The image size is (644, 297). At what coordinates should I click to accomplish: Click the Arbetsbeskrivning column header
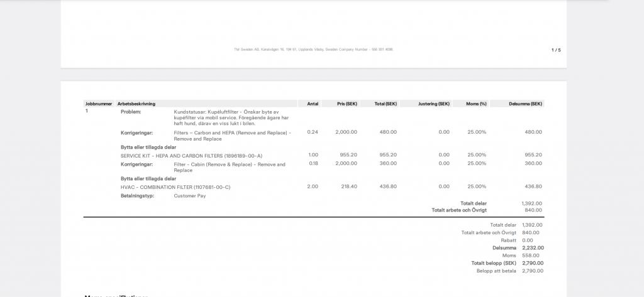[136, 104]
